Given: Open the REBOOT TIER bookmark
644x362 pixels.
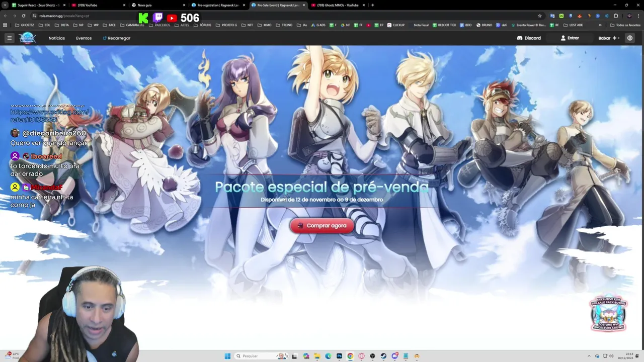Looking at the screenshot, I should pyautogui.click(x=444, y=25).
